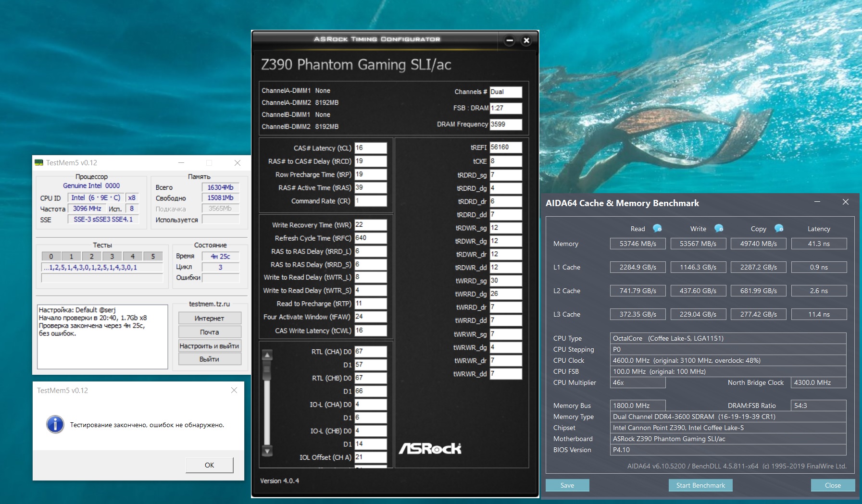Click the Memory Type DDR4-3600 field
Screen dimensions: 862x504
point(728,417)
